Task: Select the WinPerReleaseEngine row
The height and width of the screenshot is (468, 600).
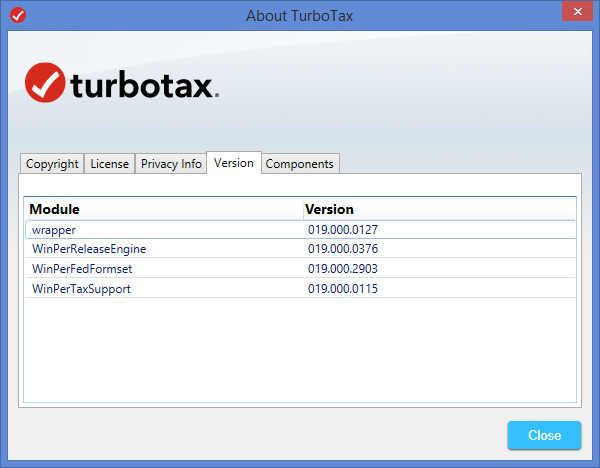Action: pos(300,249)
